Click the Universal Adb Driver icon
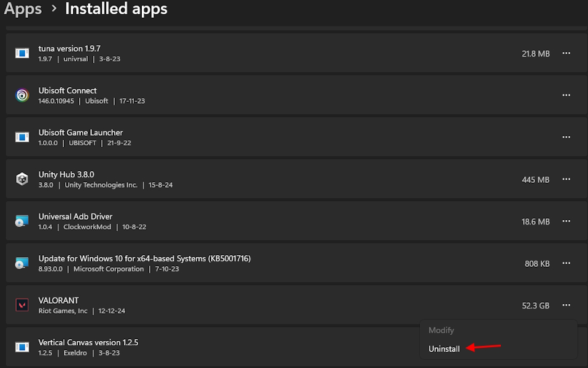Screen dimensions: 588x368 pyautogui.click(x=22, y=221)
